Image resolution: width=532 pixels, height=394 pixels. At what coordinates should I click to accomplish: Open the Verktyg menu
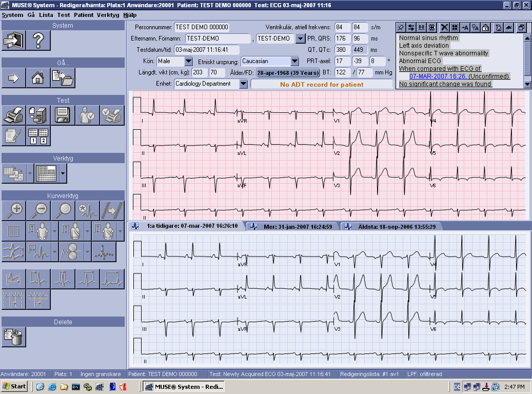(x=108, y=15)
